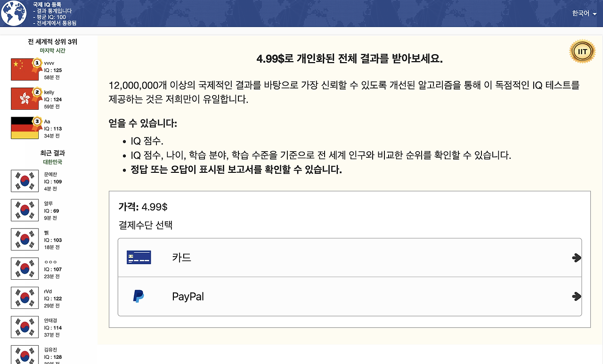Click the PayPal logo icon
Viewport: 603px width, 364px height.
(139, 296)
